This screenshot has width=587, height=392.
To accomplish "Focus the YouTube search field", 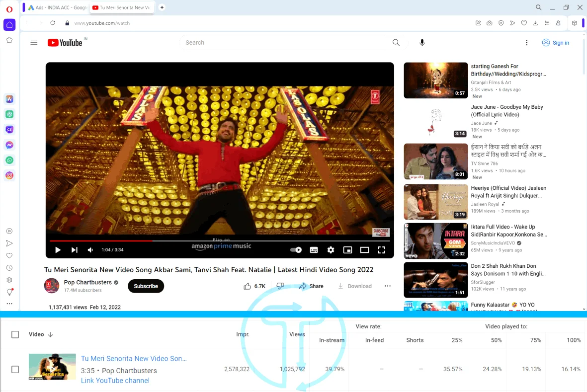I will [x=286, y=43].
